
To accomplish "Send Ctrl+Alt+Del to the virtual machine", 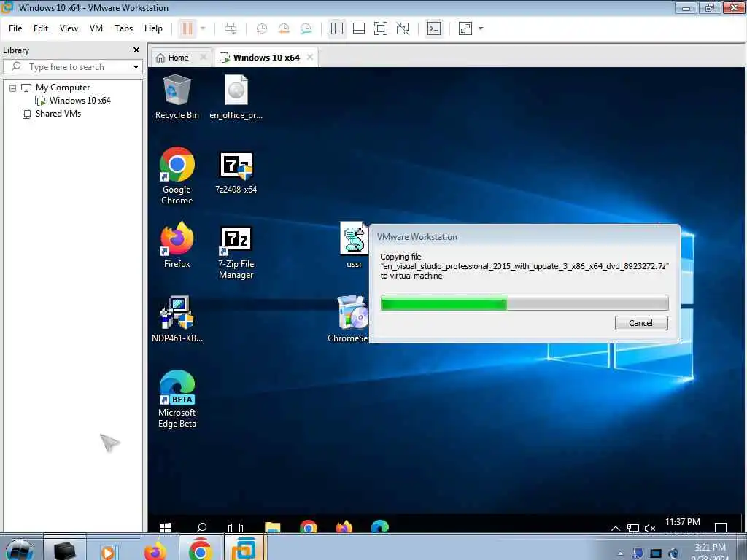I will pos(231,28).
